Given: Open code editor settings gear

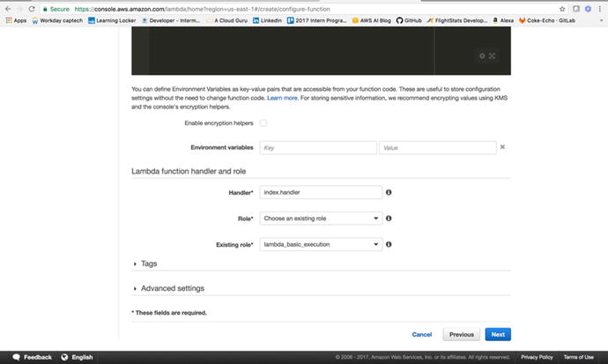Looking at the screenshot, I should [482, 56].
